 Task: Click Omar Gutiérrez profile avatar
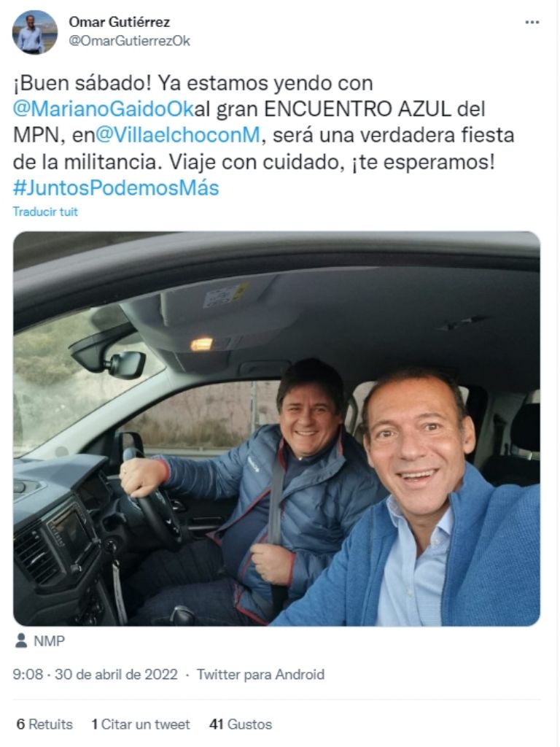tap(35, 32)
